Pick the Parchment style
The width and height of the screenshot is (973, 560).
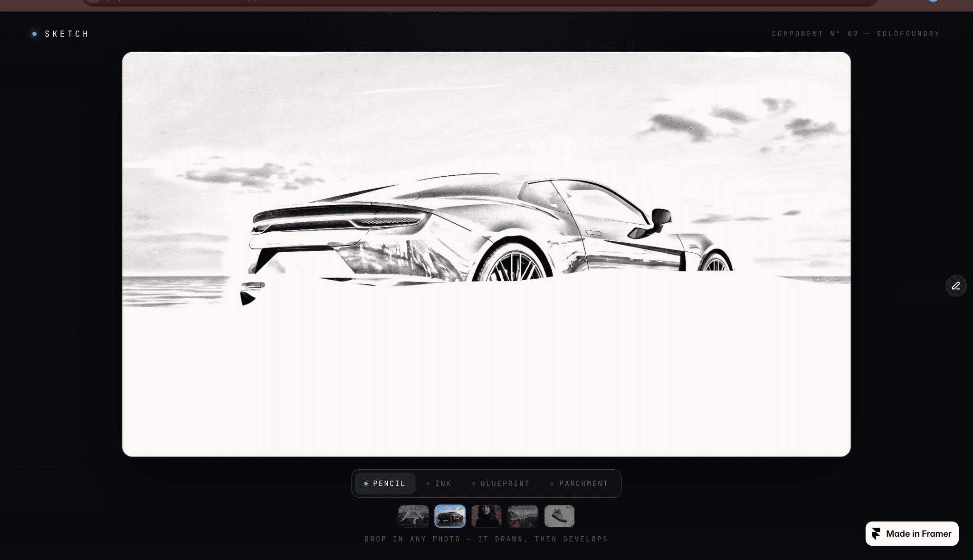tap(579, 484)
